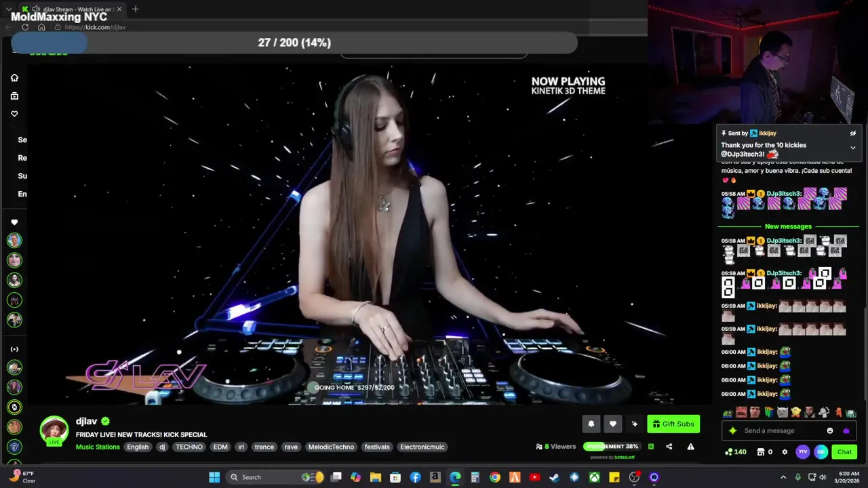This screenshot has width=868, height=488.
Task: Open the browse icon below home in sidebar
Action: tap(14, 96)
